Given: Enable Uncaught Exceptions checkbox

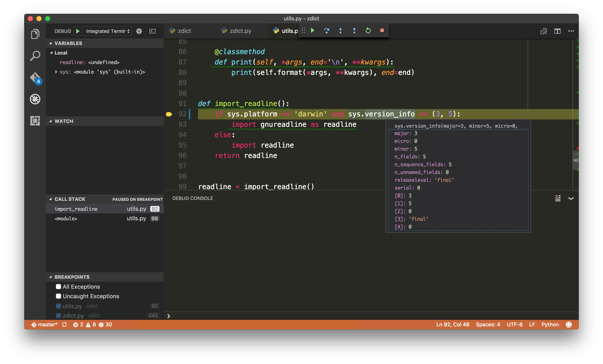Looking at the screenshot, I should pos(58,296).
